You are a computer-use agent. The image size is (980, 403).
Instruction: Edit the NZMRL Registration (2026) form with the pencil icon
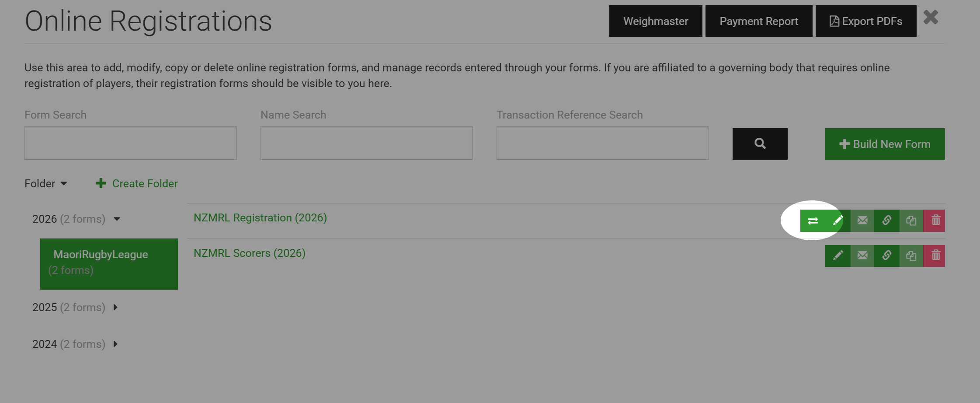point(838,221)
